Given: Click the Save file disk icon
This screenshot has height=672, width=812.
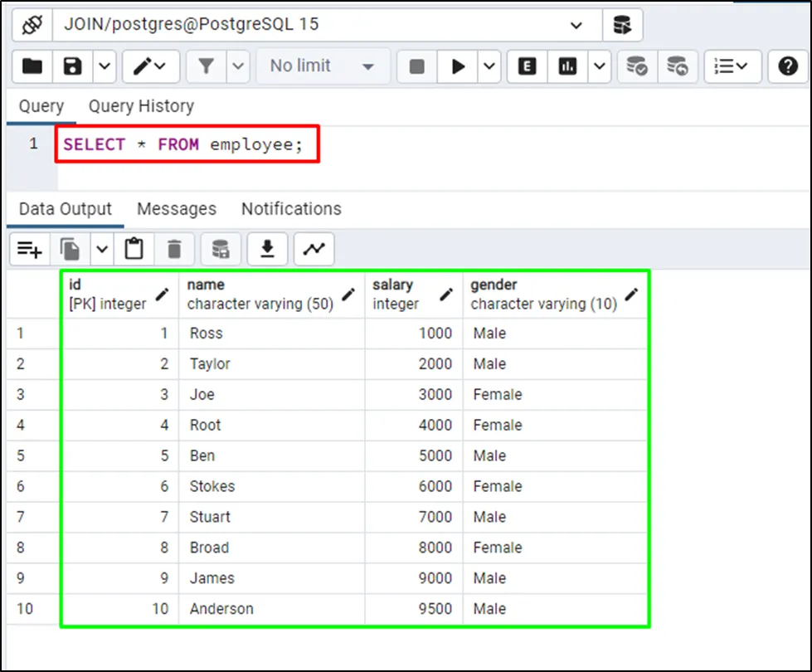Looking at the screenshot, I should pos(73,67).
